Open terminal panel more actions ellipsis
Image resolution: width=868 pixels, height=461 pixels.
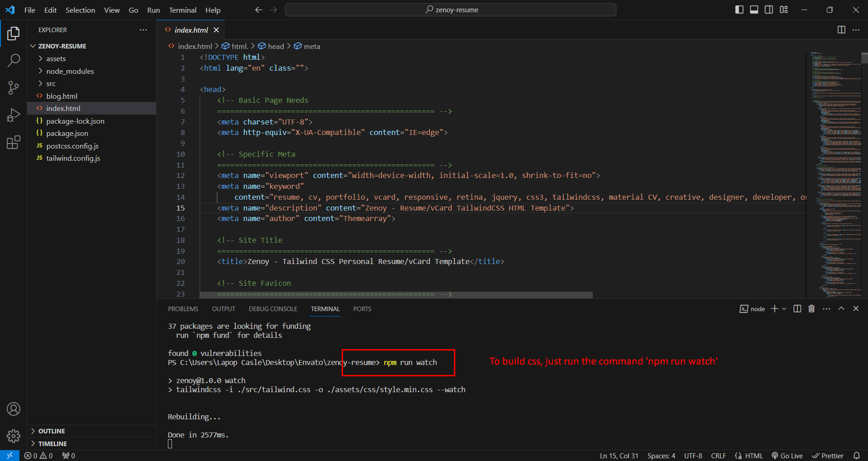tap(826, 309)
